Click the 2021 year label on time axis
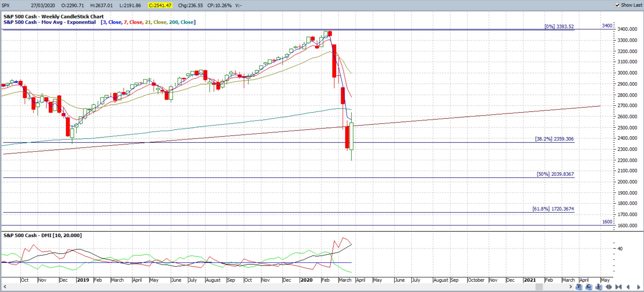Image resolution: width=644 pixels, height=292 pixels. 530,280
